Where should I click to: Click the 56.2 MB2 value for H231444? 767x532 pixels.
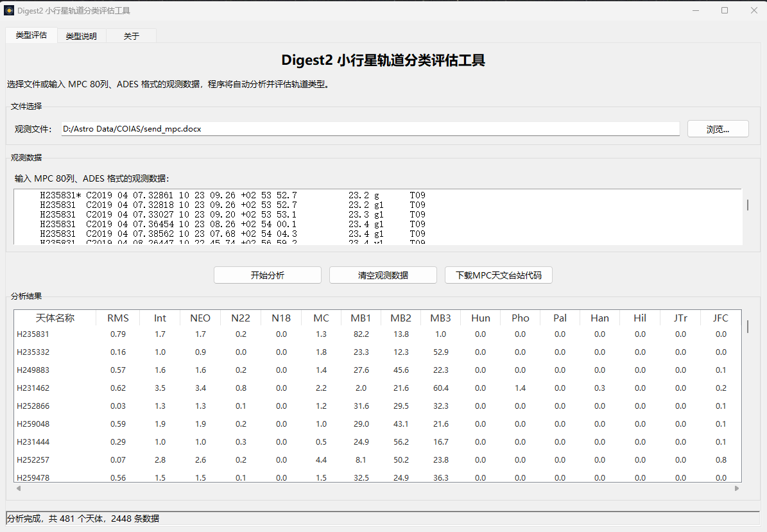(401, 442)
